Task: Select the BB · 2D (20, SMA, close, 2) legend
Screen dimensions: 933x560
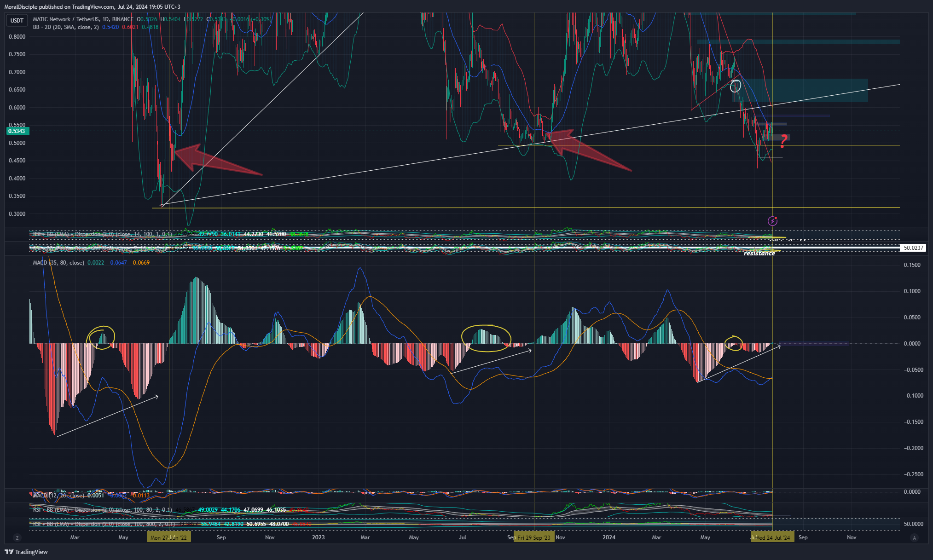Action: click(x=66, y=27)
